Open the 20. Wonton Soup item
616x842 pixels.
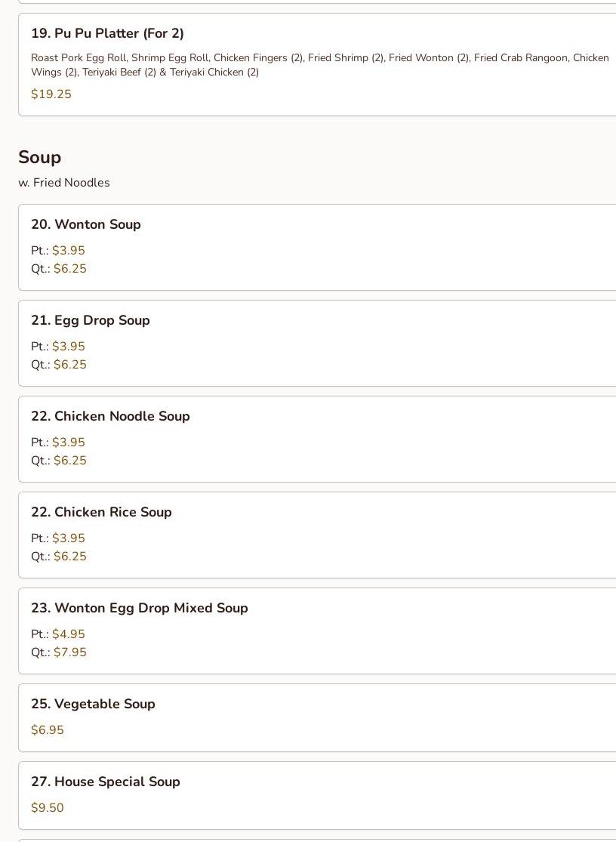pos(86,224)
